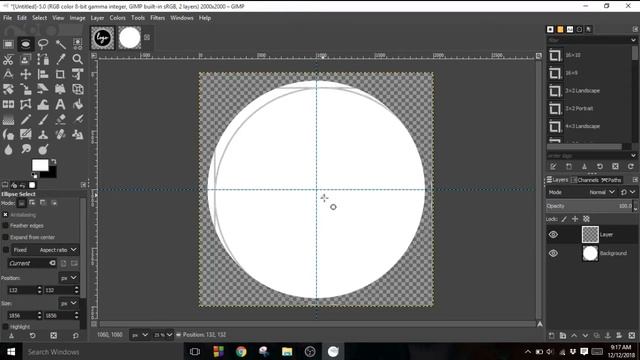Switch to the Channels tab
The height and width of the screenshot is (360, 640).
[x=585, y=180]
